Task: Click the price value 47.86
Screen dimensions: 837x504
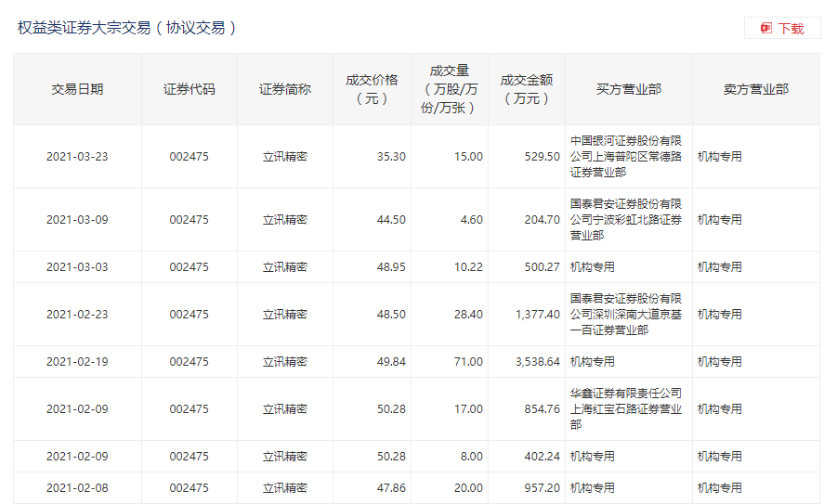Action: pos(391,488)
